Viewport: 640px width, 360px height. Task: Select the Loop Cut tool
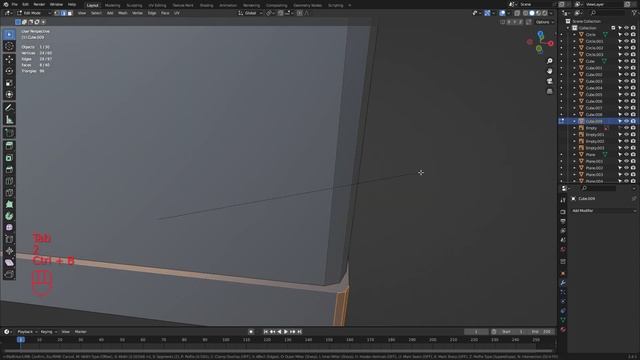(9, 181)
